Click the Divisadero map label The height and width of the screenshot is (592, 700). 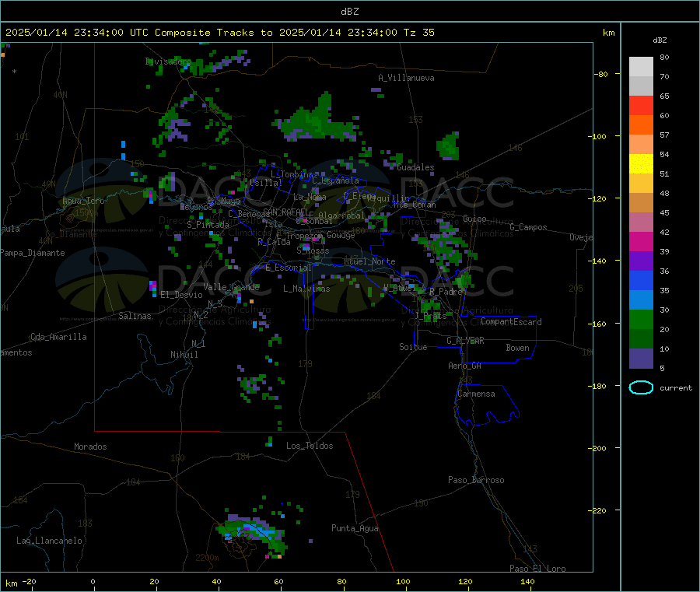pyautogui.click(x=168, y=61)
